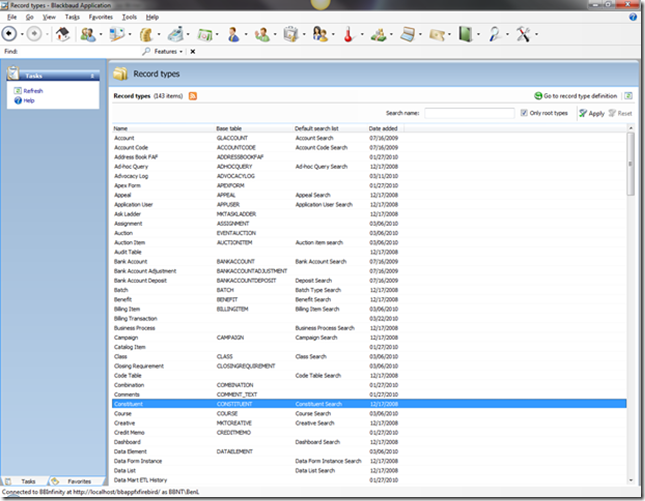Screen dimensions: 645x501
Task: Click the orange RSS feed icon
Action: click(194, 95)
